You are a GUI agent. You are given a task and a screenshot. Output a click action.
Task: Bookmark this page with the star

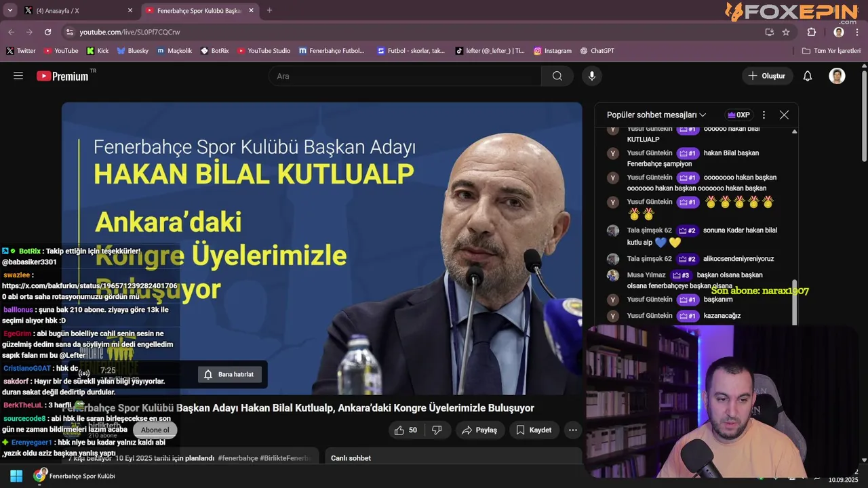click(786, 32)
